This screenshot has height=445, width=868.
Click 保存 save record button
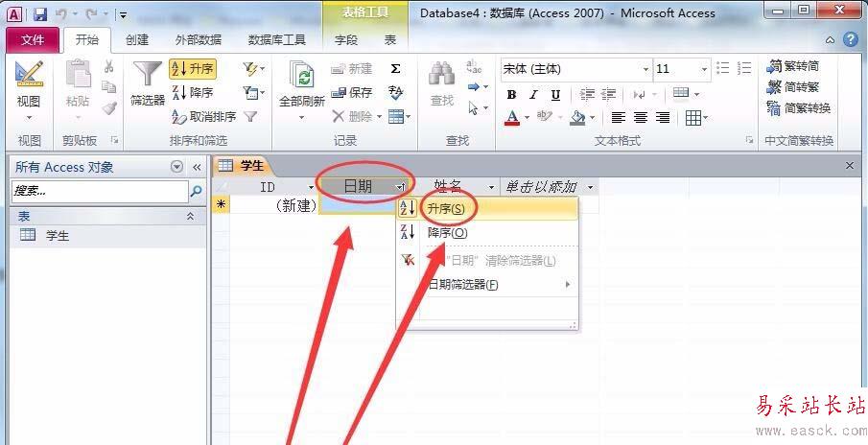(352, 92)
